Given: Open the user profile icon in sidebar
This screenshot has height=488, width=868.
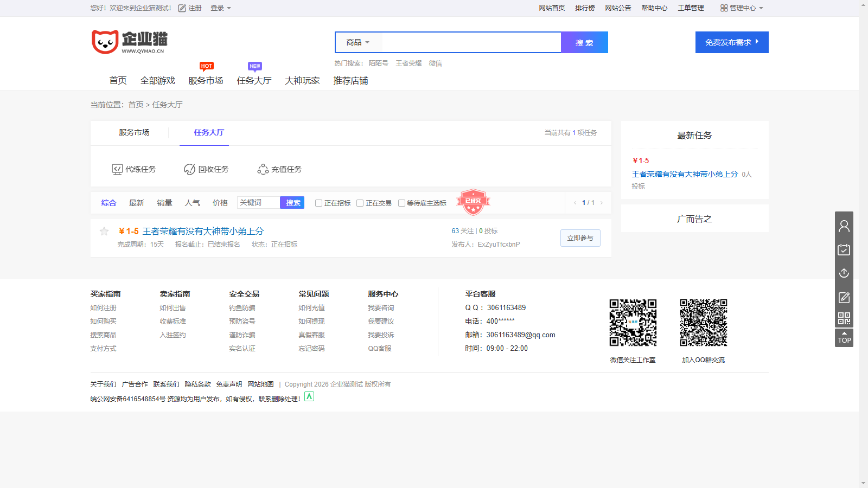Looking at the screenshot, I should [x=844, y=226].
